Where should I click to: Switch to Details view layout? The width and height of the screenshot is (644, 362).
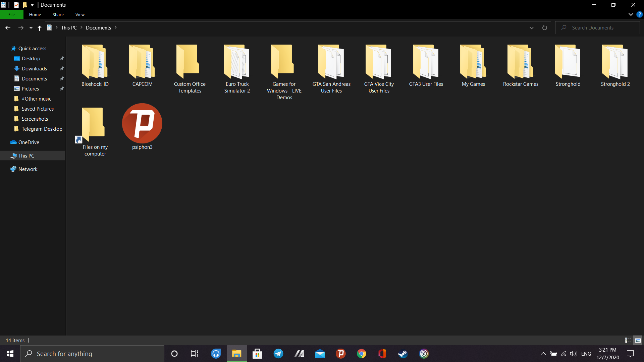[628, 340]
